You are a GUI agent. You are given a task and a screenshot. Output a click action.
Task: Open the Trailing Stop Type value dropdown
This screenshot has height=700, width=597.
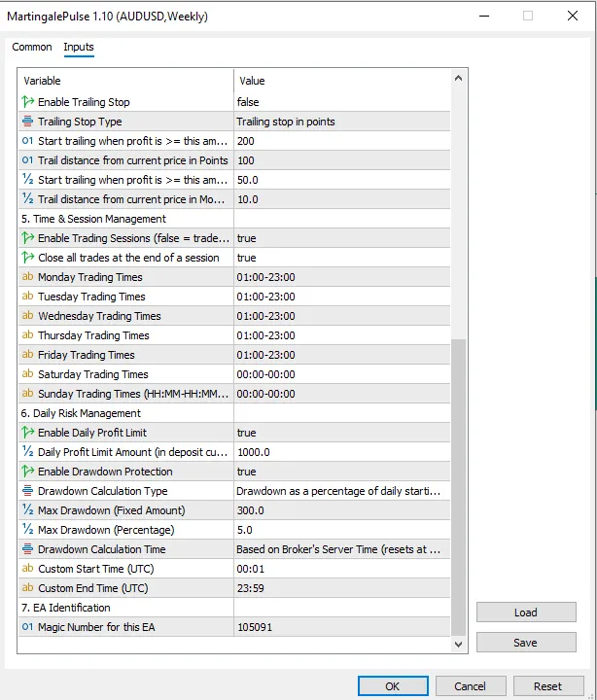pos(342,122)
